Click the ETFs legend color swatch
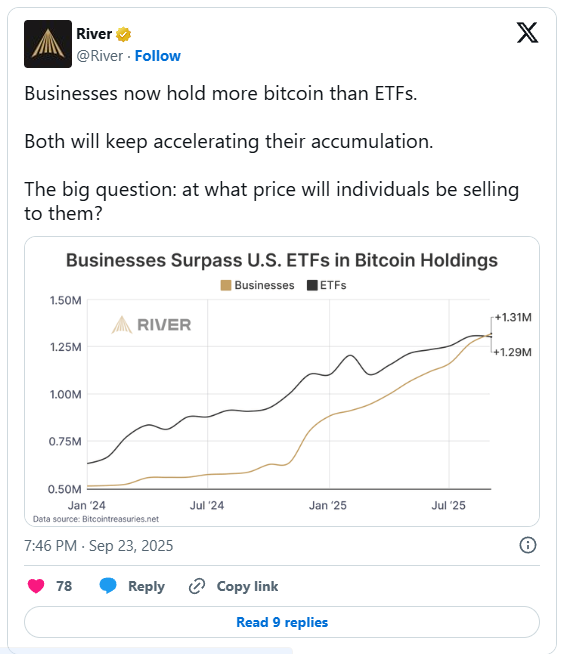This screenshot has height=654, width=563. click(x=312, y=285)
